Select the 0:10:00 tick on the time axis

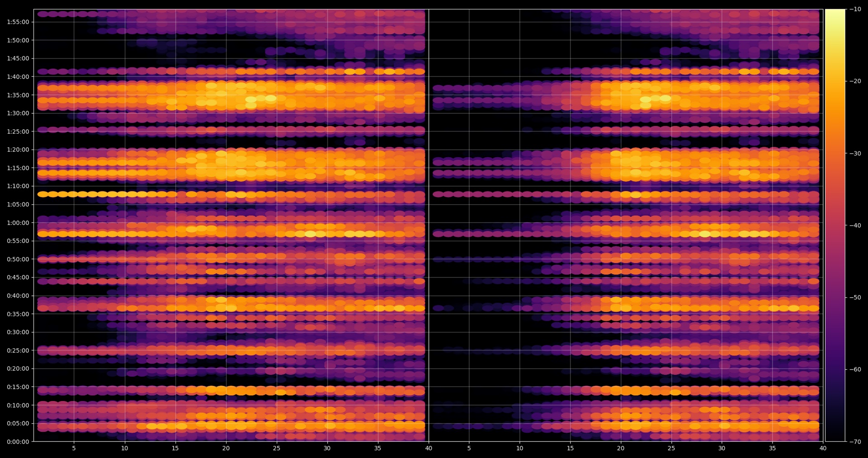[x=18, y=405]
